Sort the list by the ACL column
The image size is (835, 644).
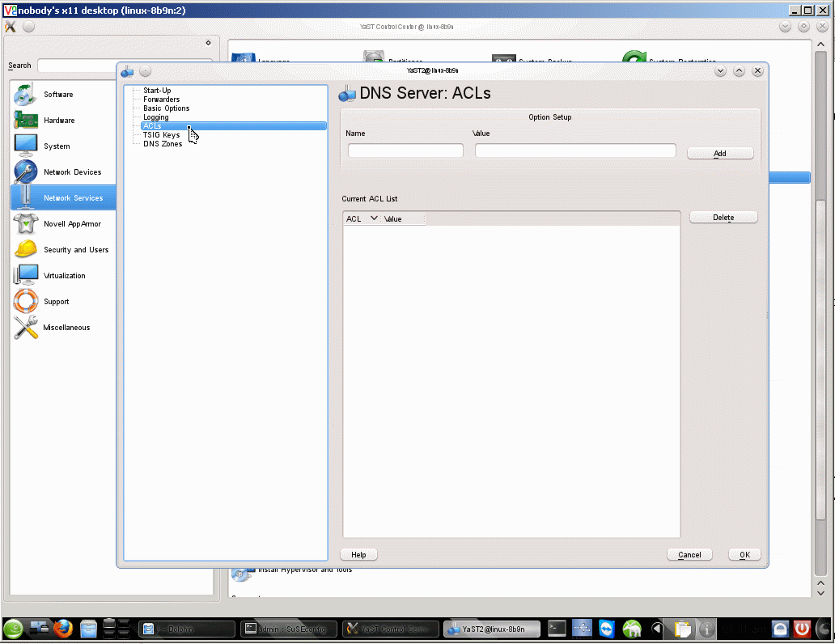tap(362, 219)
